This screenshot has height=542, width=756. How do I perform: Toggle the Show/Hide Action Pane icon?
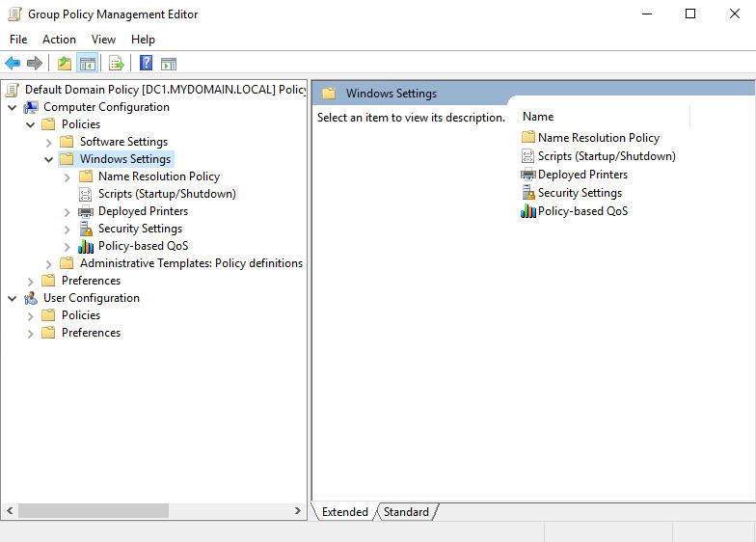click(169, 64)
